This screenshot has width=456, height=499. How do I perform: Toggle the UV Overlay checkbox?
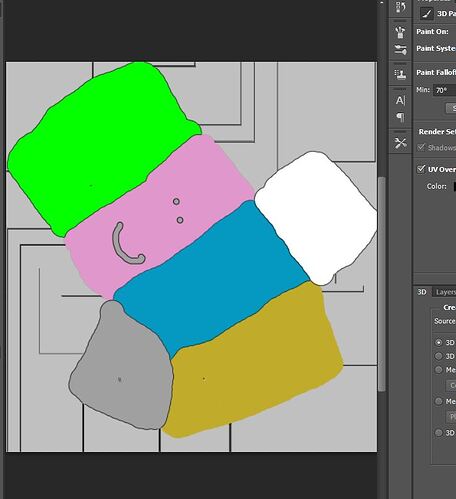421,168
